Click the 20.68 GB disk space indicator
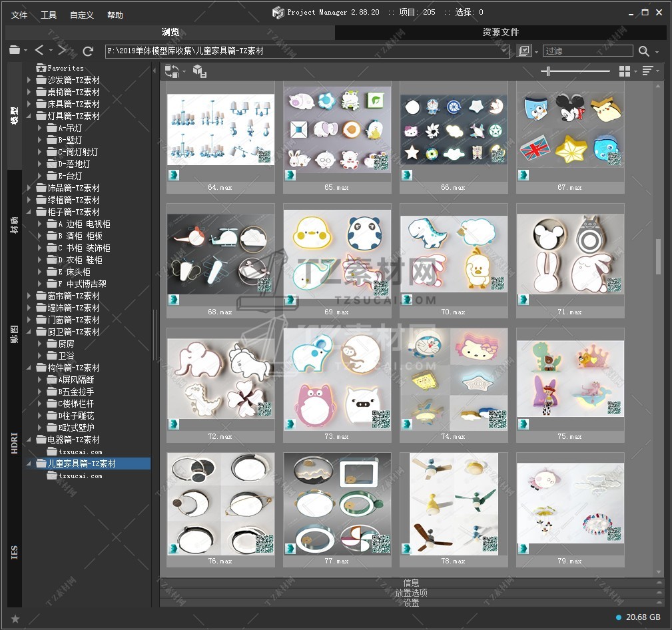 638,617
